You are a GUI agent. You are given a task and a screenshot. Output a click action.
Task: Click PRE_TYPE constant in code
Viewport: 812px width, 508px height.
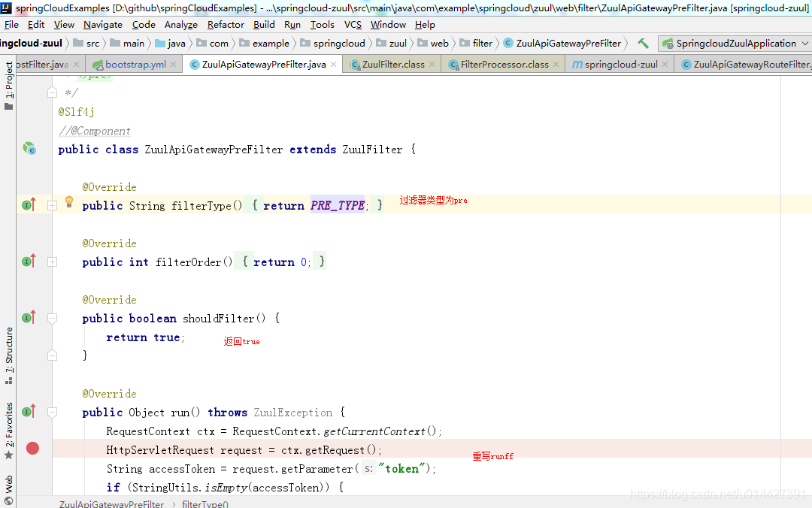coord(338,206)
